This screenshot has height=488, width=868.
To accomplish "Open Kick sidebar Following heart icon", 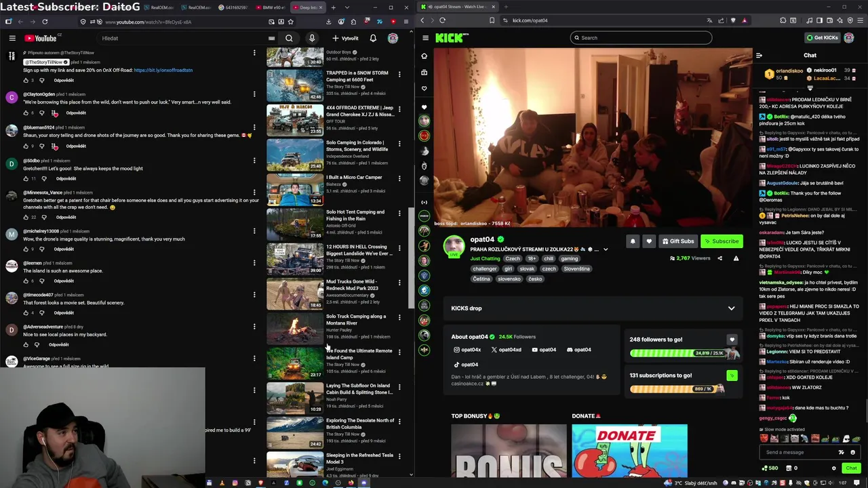I will pos(425,89).
